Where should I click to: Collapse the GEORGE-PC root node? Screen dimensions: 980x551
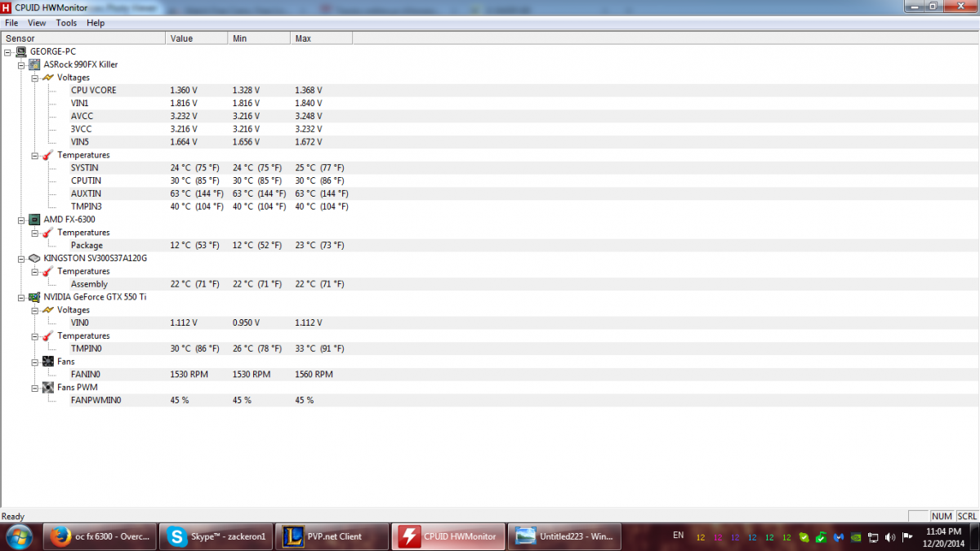tap(7, 51)
